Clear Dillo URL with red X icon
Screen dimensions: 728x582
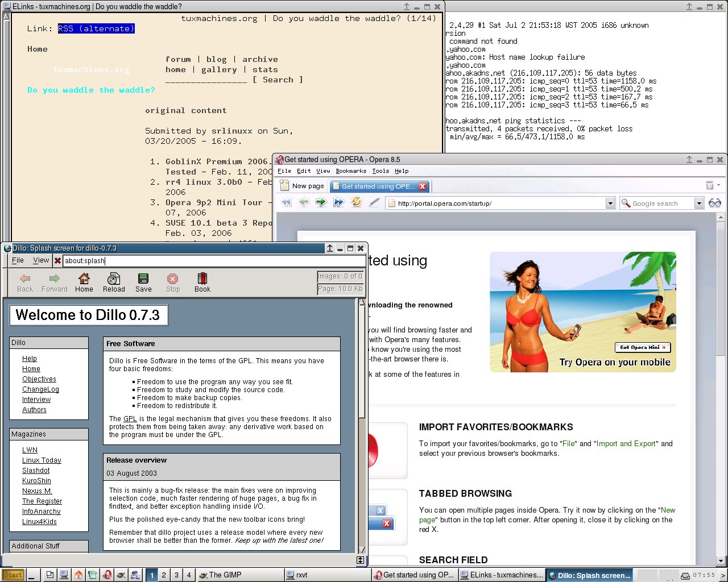click(x=57, y=261)
